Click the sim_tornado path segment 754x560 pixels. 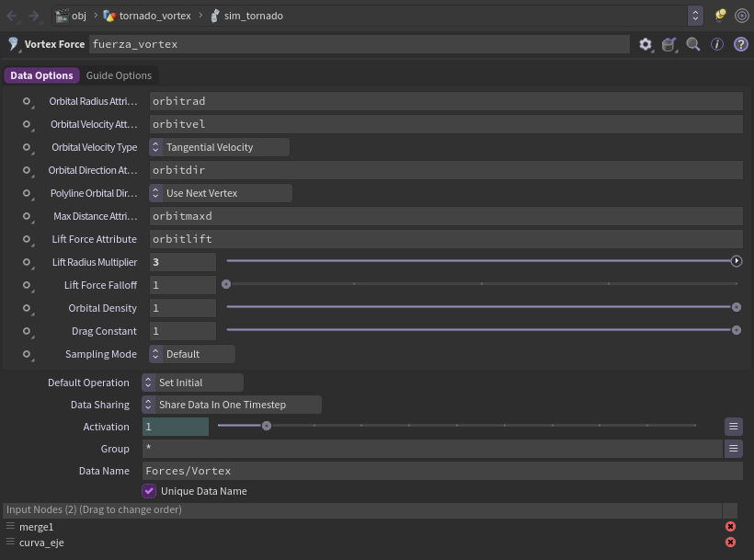(x=246, y=16)
